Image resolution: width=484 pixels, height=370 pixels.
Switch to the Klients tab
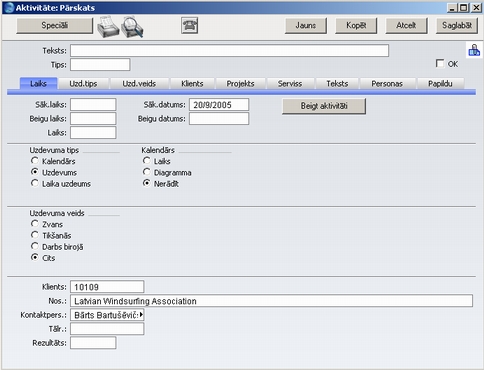[x=192, y=84]
